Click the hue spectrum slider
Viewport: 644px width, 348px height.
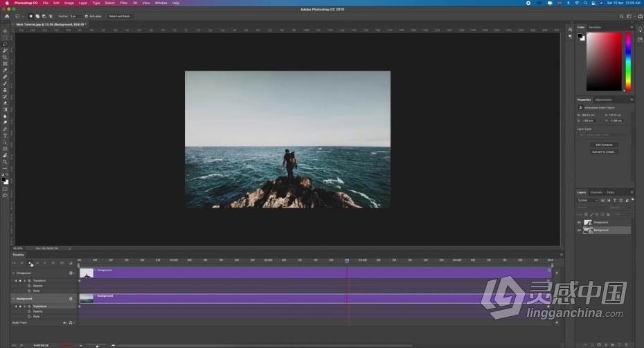(628, 62)
